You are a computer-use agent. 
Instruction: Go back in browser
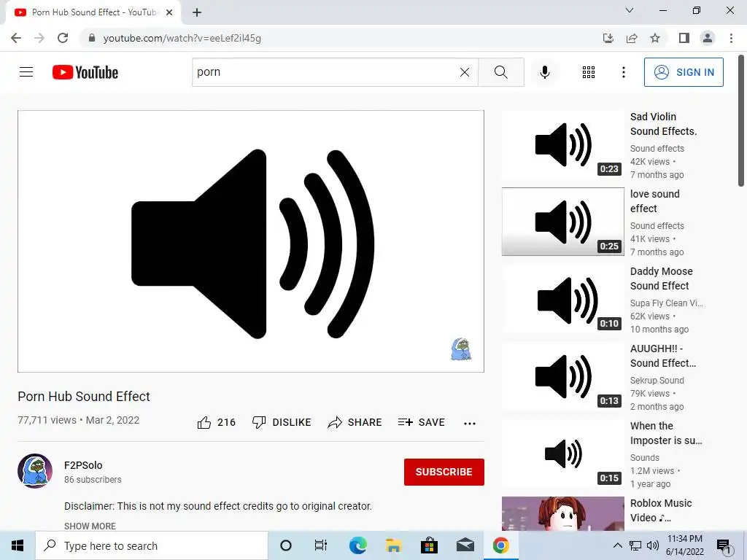point(16,38)
